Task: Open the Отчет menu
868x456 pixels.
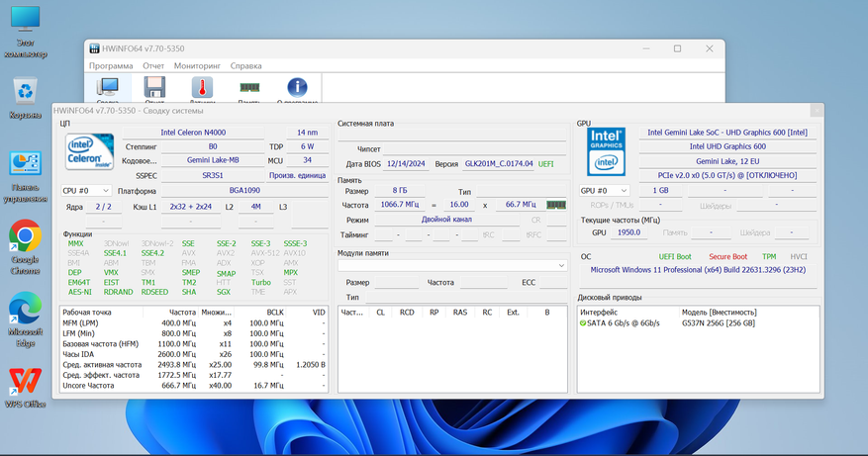Action: tap(153, 65)
